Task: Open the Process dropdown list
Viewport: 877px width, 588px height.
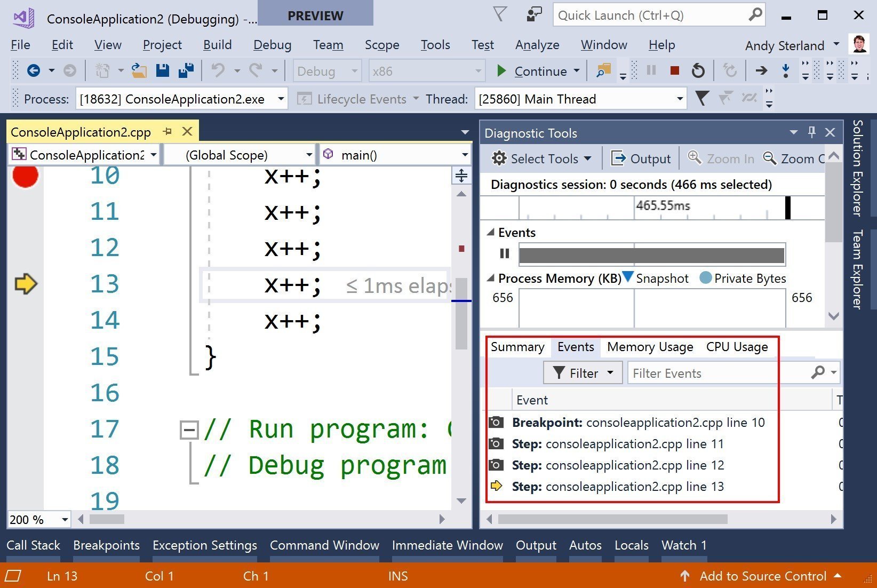Action: 281,99
